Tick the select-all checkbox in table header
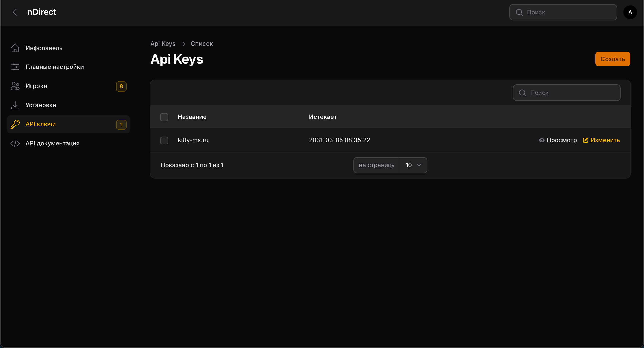 tap(164, 117)
